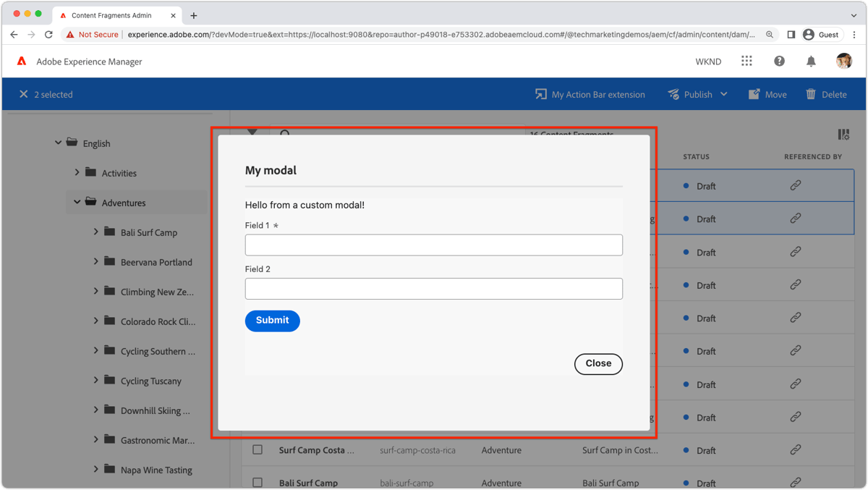Image resolution: width=868 pixels, height=490 pixels.
Task: Open the notifications bell
Action: [x=811, y=62]
